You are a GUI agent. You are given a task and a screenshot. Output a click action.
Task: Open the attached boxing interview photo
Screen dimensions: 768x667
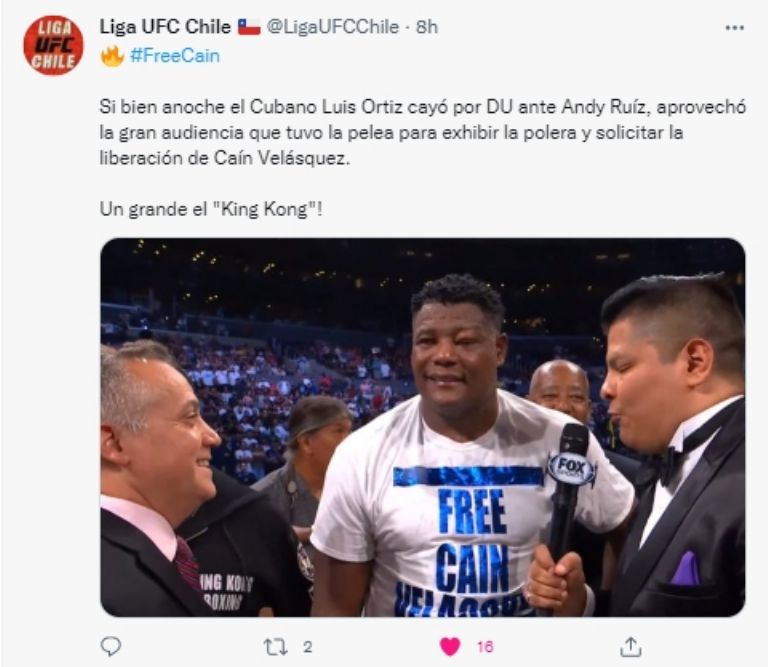[423, 427]
